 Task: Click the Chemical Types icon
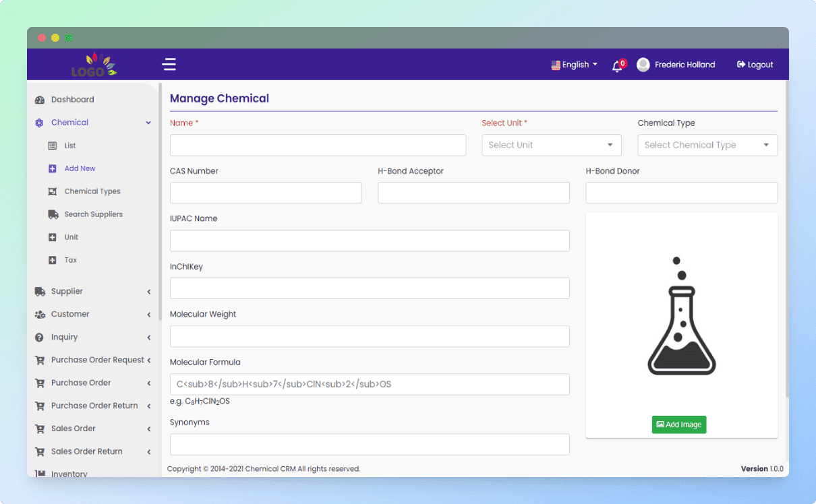tap(53, 191)
